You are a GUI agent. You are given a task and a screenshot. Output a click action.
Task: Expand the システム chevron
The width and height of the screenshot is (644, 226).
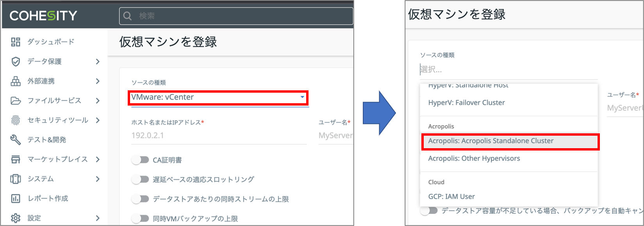pos(98,179)
